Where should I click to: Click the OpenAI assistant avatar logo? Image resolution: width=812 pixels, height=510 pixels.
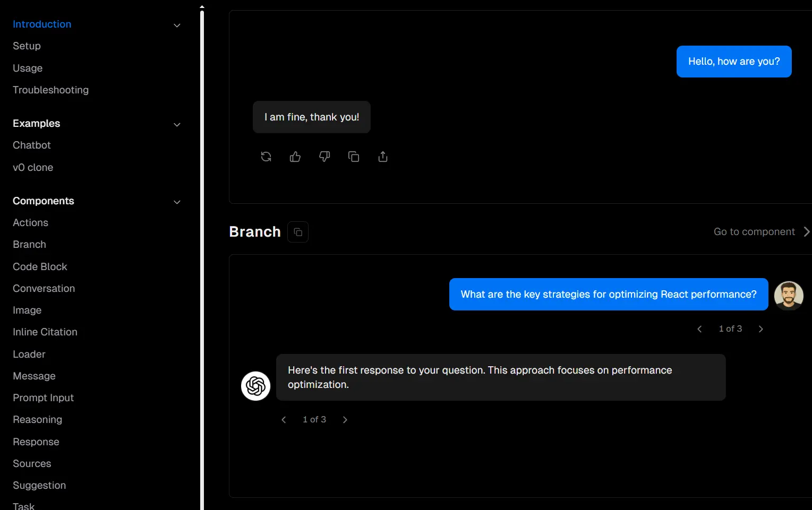click(256, 386)
